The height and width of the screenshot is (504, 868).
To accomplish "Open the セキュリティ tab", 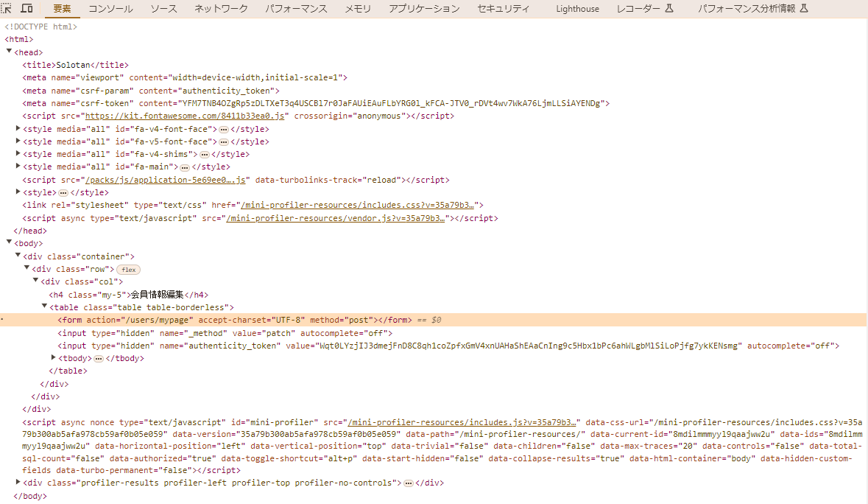I will click(503, 9).
